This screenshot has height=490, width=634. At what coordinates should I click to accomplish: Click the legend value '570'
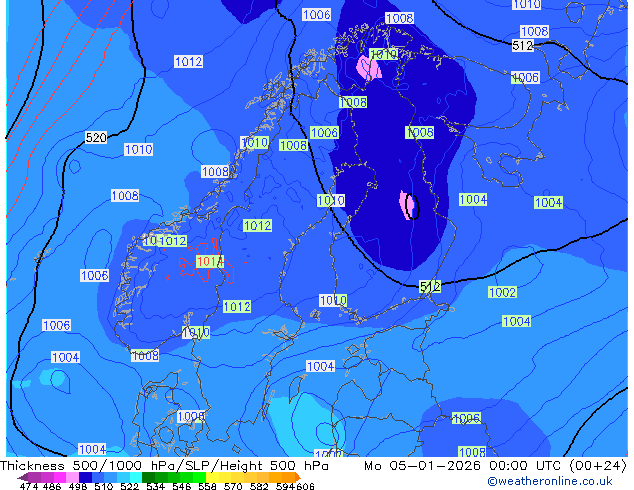pyautogui.click(x=233, y=486)
